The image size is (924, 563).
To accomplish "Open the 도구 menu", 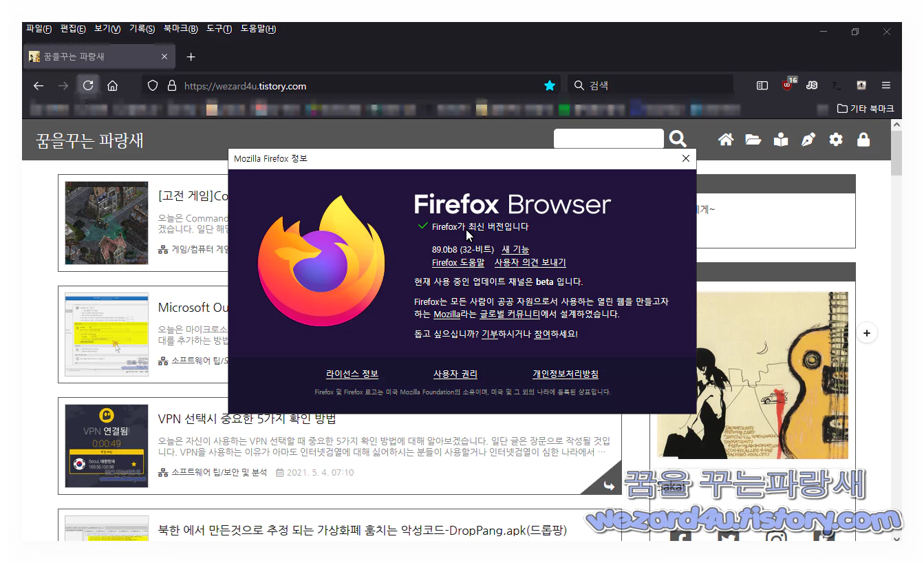I will [217, 29].
